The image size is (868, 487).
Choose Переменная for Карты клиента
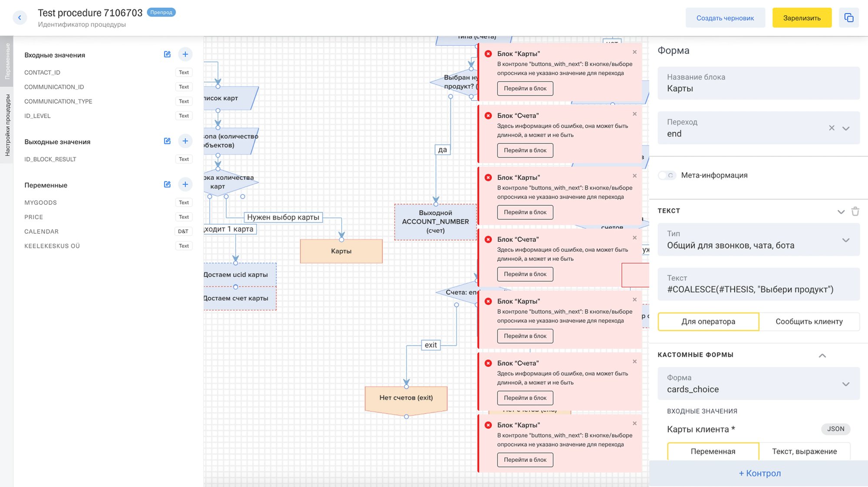[x=713, y=451]
